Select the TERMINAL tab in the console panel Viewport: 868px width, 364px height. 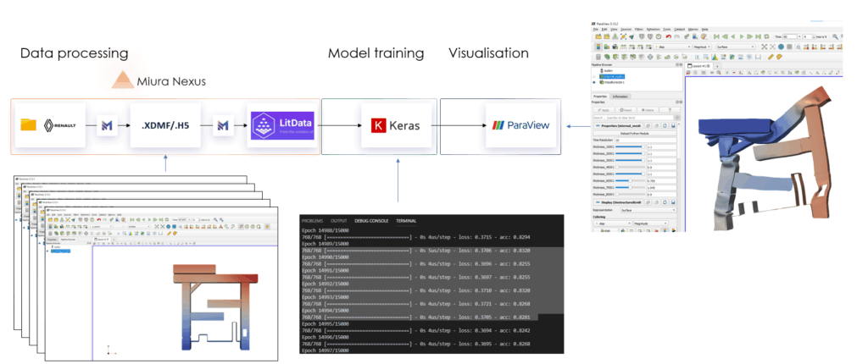click(406, 220)
